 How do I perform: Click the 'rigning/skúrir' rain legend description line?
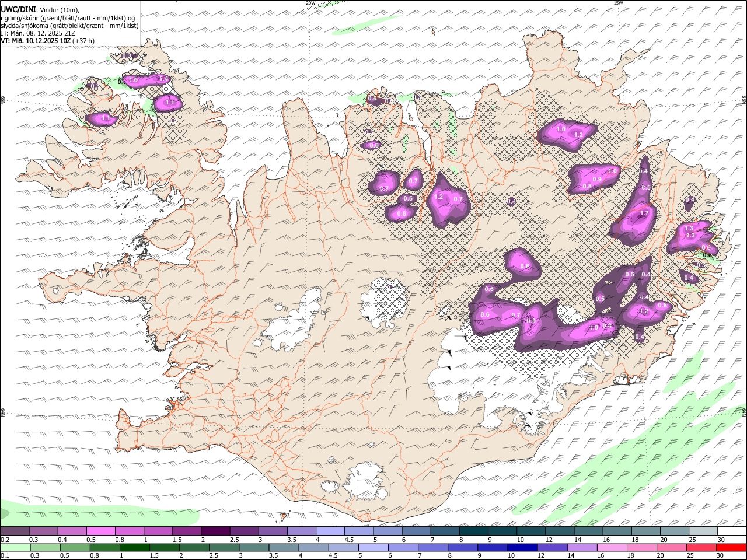(x=68, y=17)
